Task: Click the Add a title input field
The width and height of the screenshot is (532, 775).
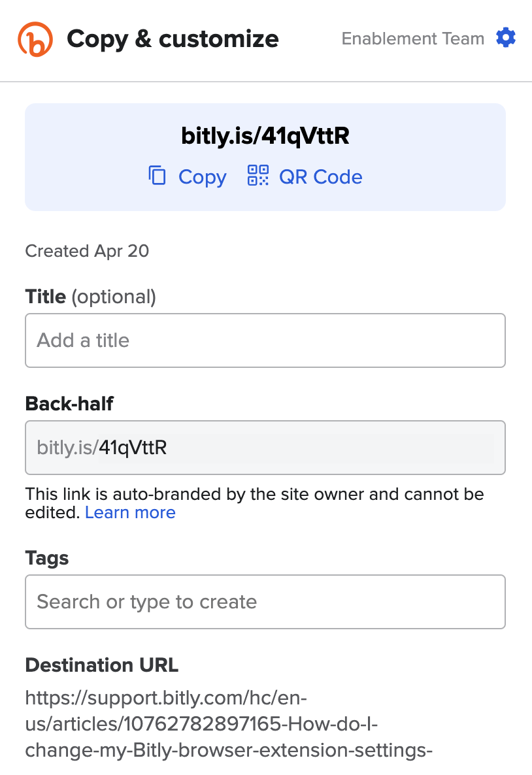Action: [x=265, y=340]
